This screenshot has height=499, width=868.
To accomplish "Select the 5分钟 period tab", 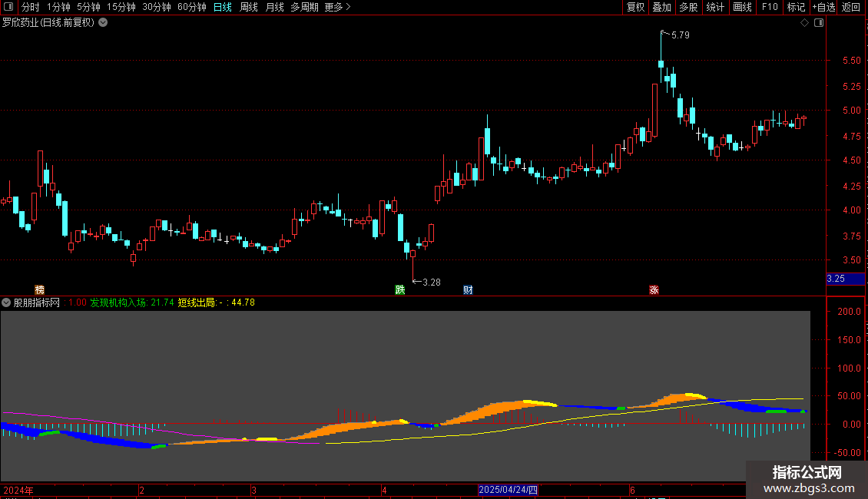I will [x=88, y=7].
